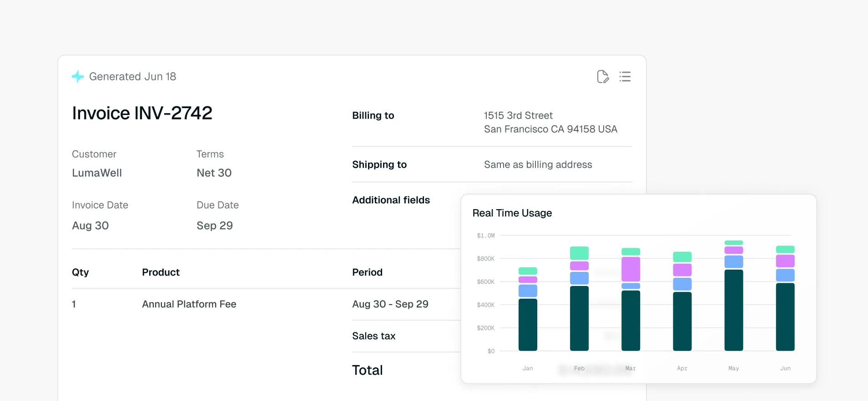Select the dark teal May bar segment
Viewport: 868px width, 401px height.
pos(733,310)
